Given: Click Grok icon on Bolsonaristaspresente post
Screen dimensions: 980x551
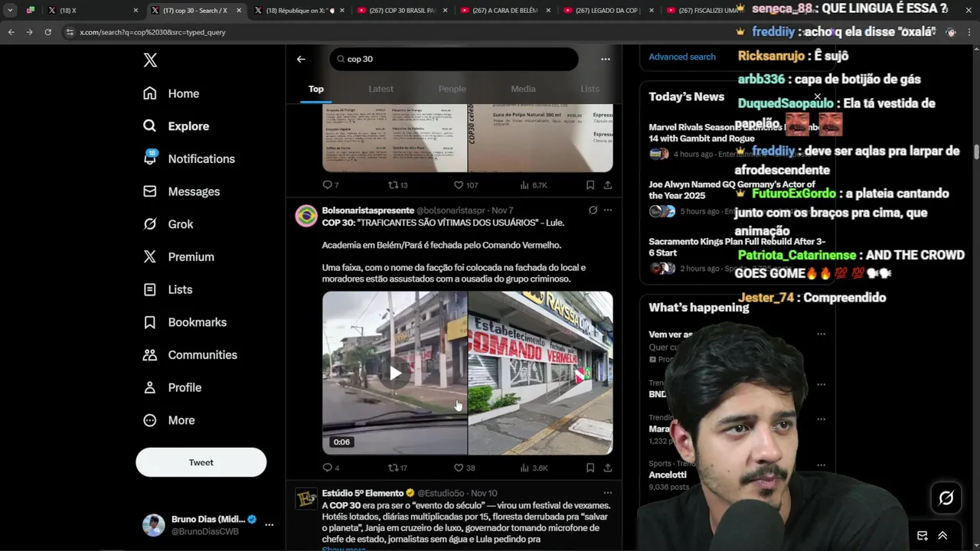Looking at the screenshot, I should [x=593, y=210].
